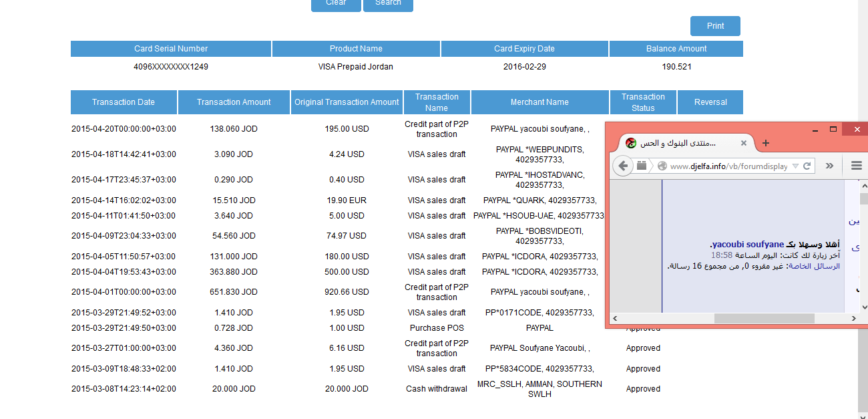
Task: Click the Transaction Date column header
Action: click(x=124, y=102)
